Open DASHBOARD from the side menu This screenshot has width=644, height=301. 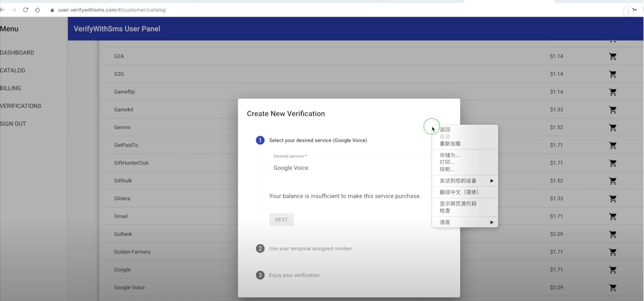pos(17,52)
